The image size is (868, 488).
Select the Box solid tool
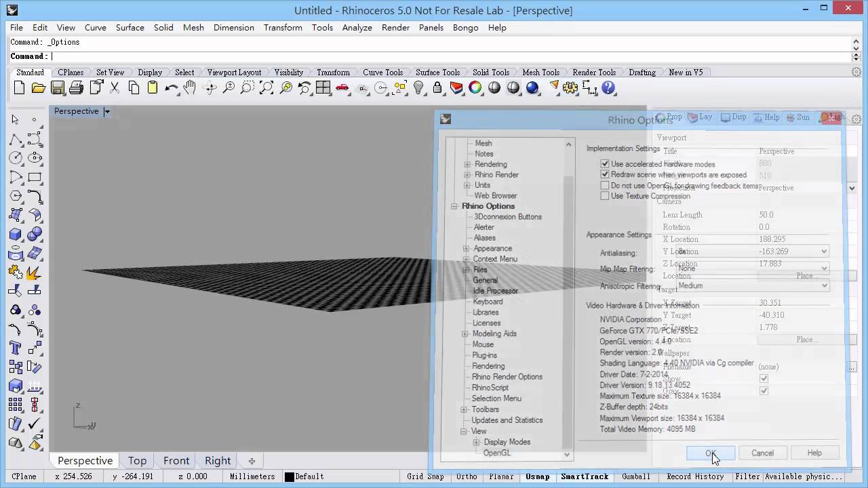coord(16,234)
